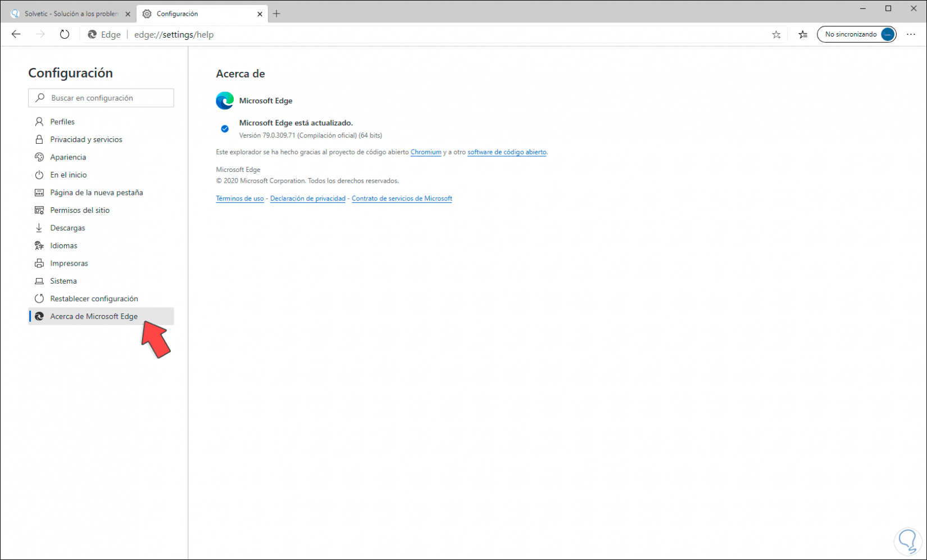Switch to the Solvetic tab

click(x=70, y=13)
